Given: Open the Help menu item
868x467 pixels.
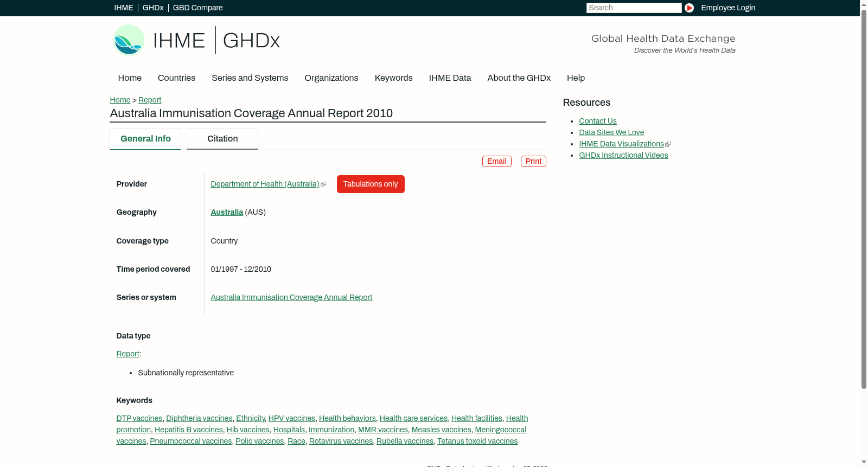Looking at the screenshot, I should coord(576,78).
